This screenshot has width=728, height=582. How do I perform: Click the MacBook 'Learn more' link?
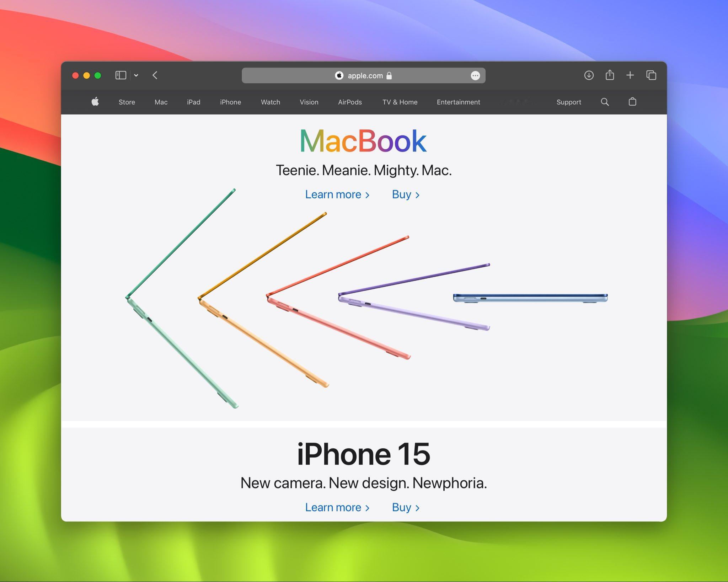click(x=337, y=194)
